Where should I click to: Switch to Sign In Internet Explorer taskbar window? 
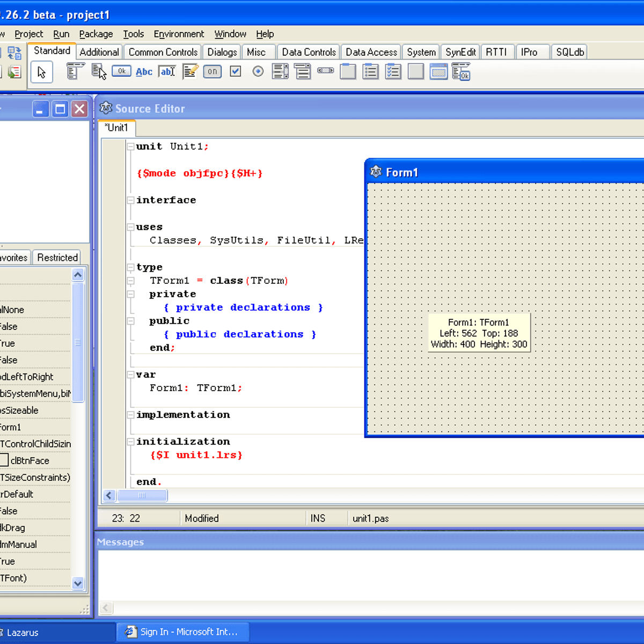[x=182, y=632]
